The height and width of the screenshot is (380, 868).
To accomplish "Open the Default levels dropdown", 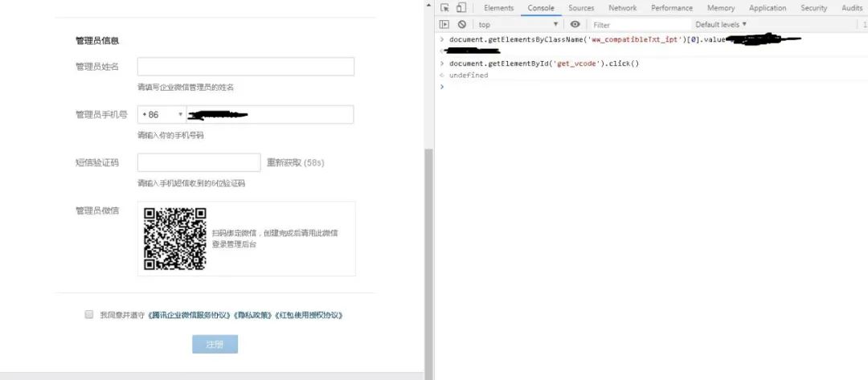I will (x=721, y=24).
